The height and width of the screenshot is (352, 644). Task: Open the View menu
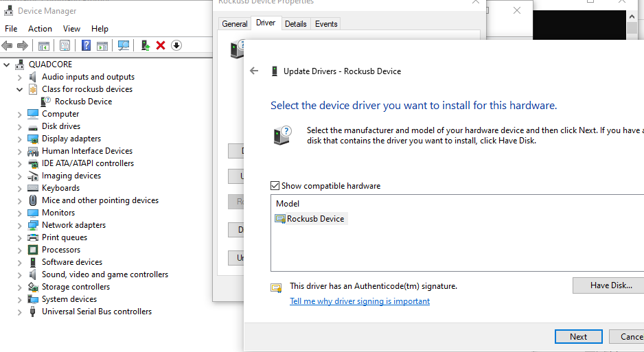click(x=71, y=29)
